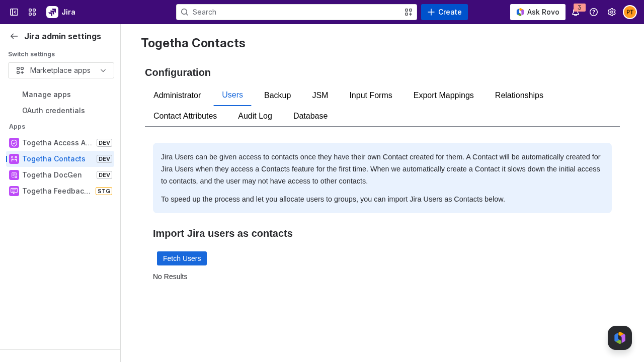Go back with the arrow beside Jira admin settings
This screenshot has width=644, height=362.
[14, 36]
